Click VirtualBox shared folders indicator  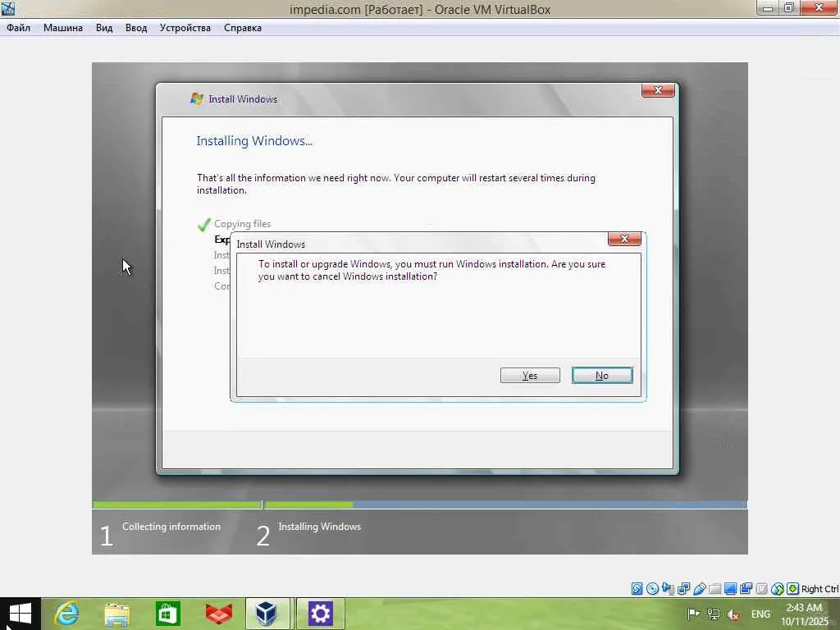714,589
